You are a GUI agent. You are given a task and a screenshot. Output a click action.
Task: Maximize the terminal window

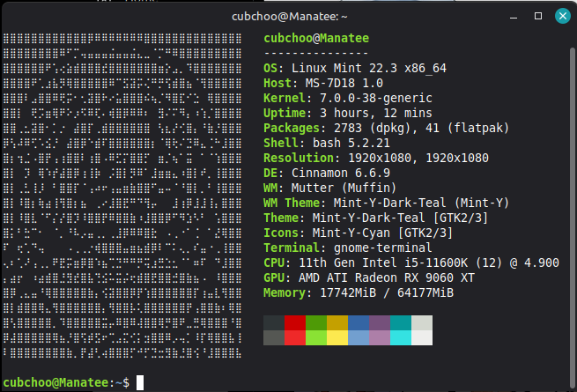[538, 16]
